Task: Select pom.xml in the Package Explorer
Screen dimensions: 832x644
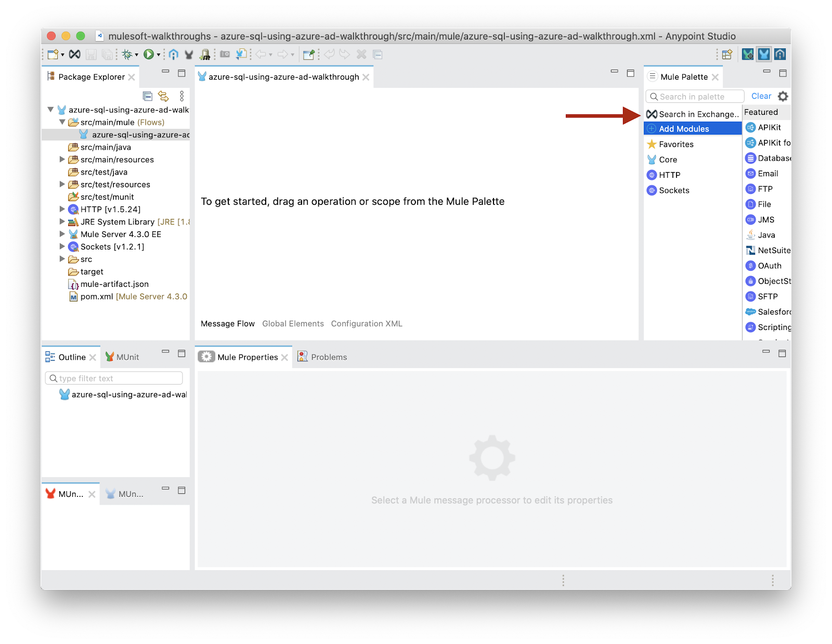Action: point(97,297)
